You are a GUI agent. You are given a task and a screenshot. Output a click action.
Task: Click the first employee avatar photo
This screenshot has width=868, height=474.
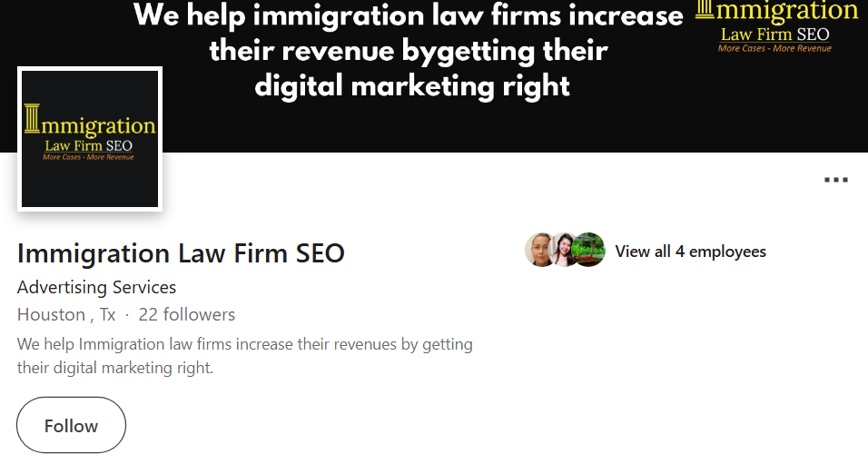539,251
